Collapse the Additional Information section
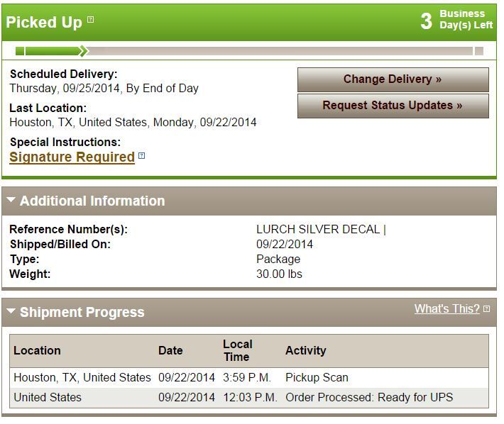Screen dimensions: 504x424 click(11, 200)
